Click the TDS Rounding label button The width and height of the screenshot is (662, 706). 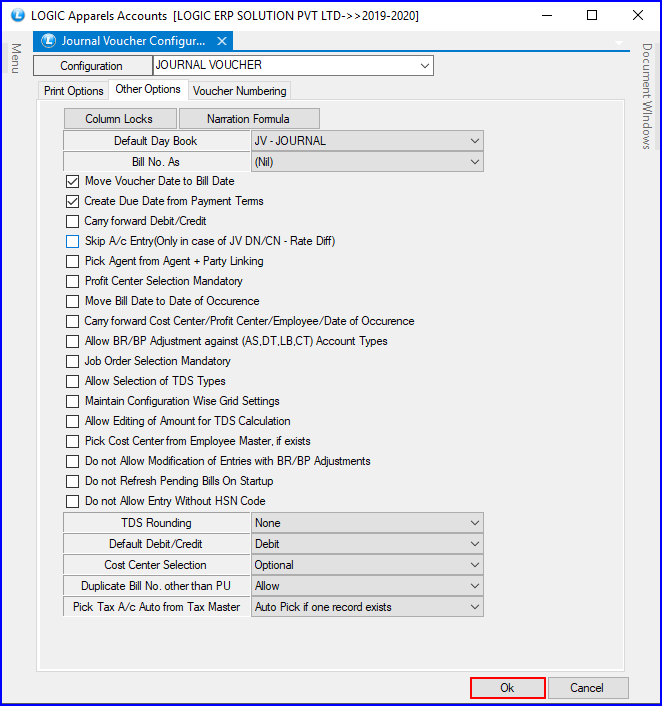click(156, 523)
